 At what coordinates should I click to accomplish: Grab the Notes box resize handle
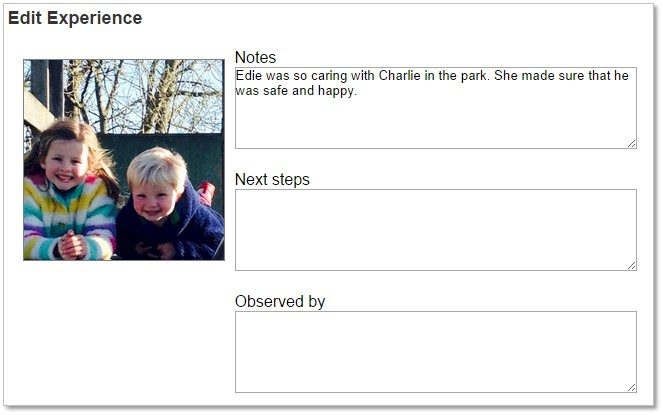click(x=632, y=144)
